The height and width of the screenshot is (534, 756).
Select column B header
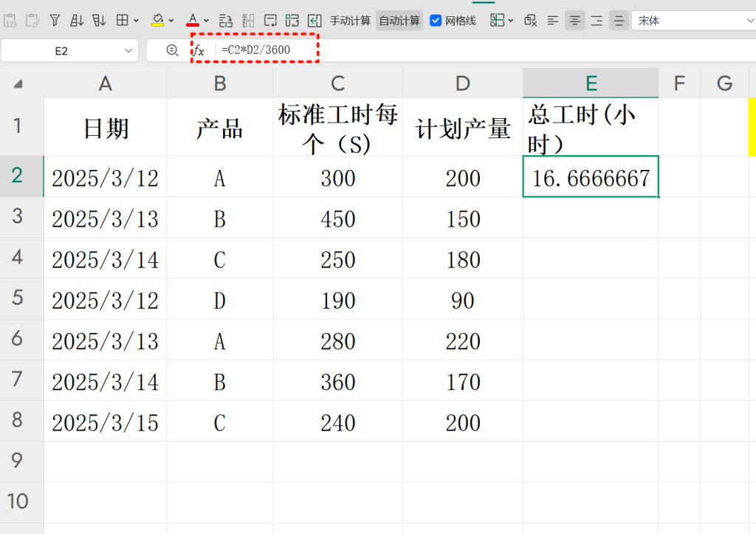pos(220,83)
